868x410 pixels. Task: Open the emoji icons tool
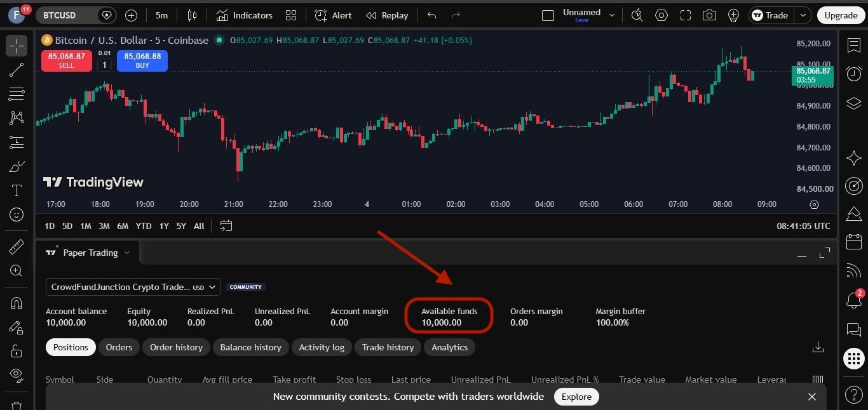click(17, 215)
